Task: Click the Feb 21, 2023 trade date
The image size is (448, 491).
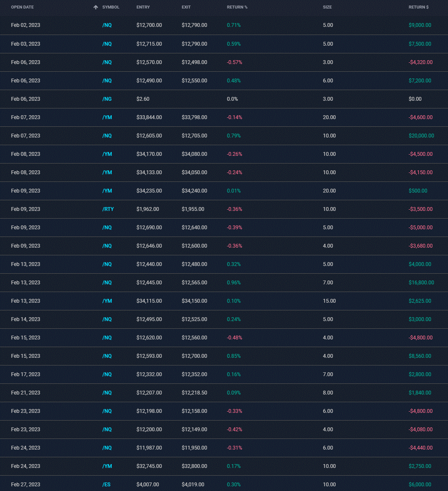Action: point(26,393)
